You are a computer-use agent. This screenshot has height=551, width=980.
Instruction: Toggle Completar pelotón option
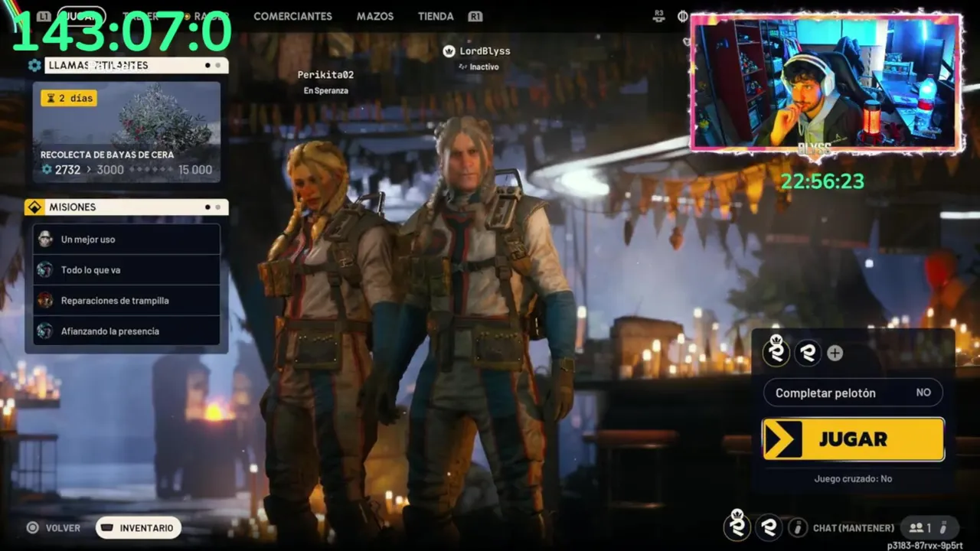(853, 393)
